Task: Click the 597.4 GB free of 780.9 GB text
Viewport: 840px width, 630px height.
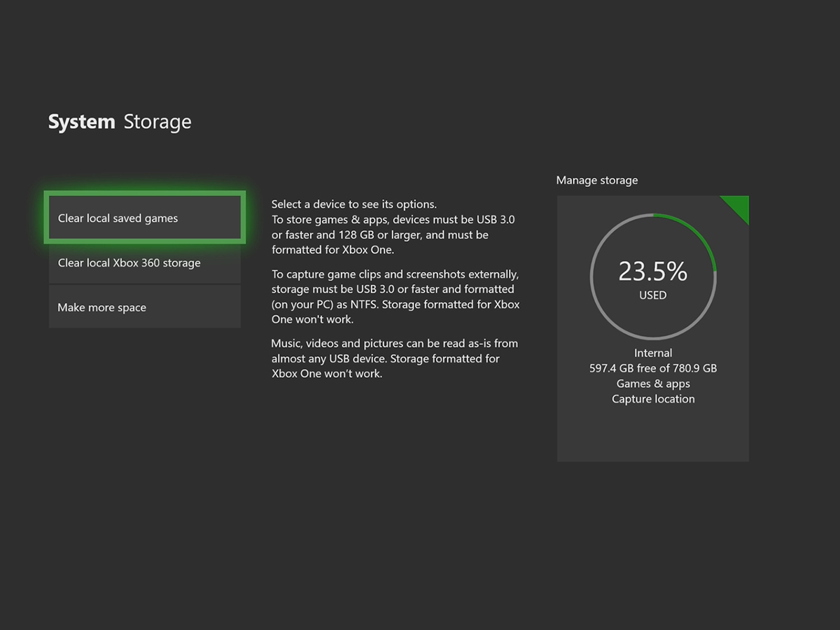Action: pyautogui.click(x=652, y=368)
